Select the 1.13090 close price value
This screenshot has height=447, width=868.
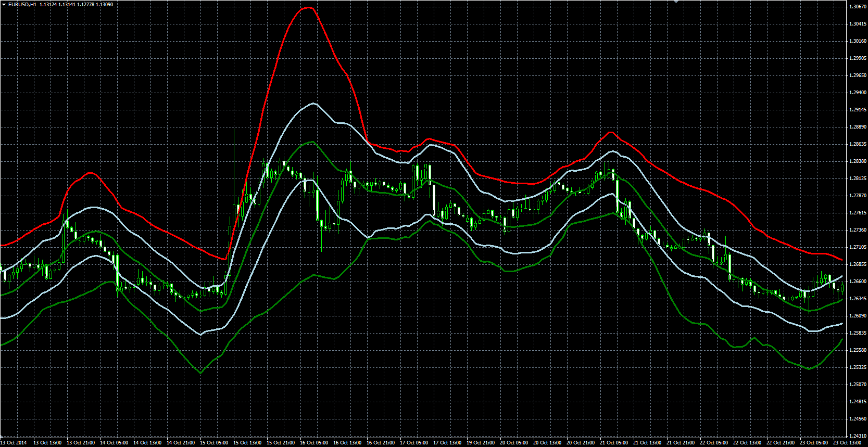pyautogui.click(x=104, y=5)
